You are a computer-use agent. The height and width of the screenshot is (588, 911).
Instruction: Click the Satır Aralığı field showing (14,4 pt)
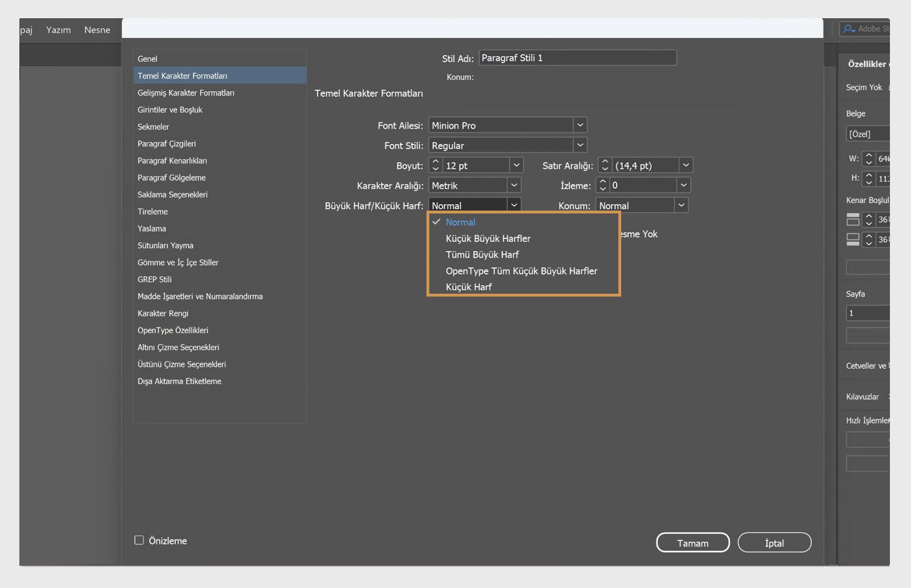645,165
